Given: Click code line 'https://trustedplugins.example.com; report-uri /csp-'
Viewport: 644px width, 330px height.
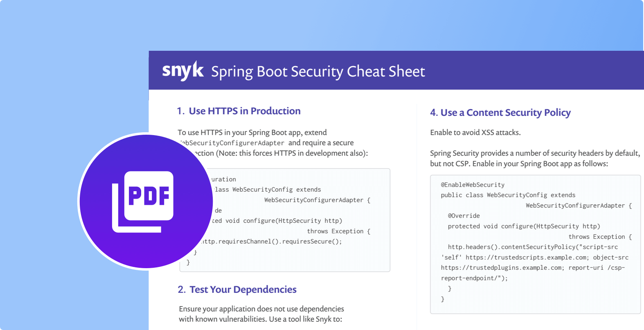Looking at the screenshot, I should point(533,268).
